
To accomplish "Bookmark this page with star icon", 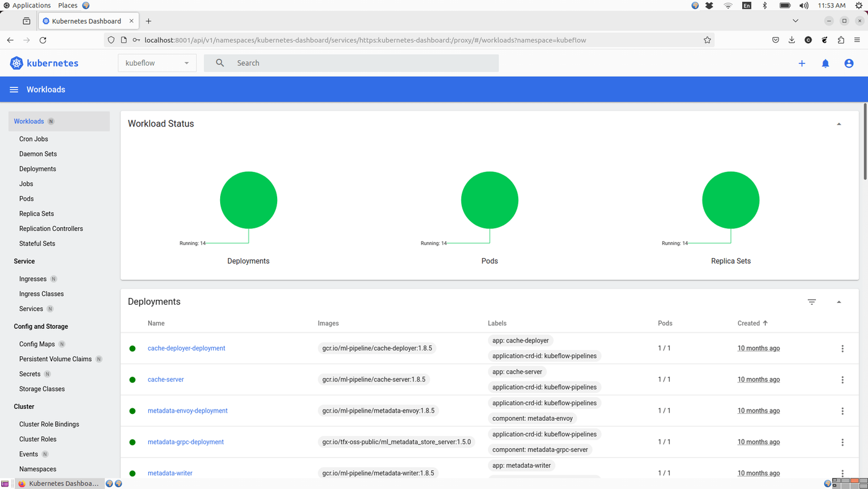I will 707,40.
